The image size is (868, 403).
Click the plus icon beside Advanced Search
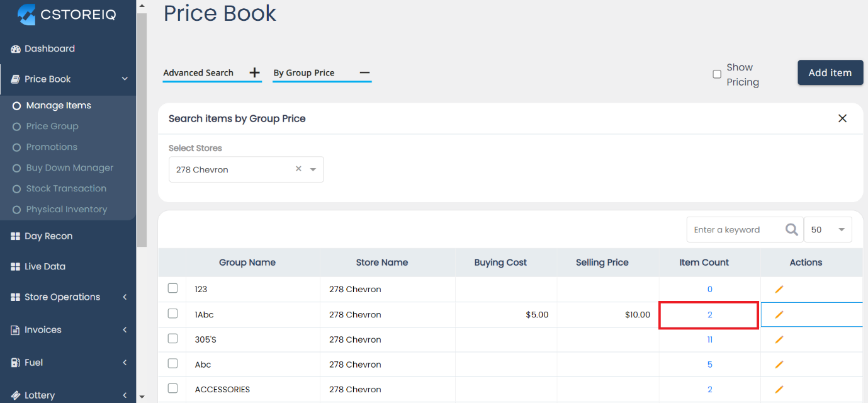pos(254,73)
